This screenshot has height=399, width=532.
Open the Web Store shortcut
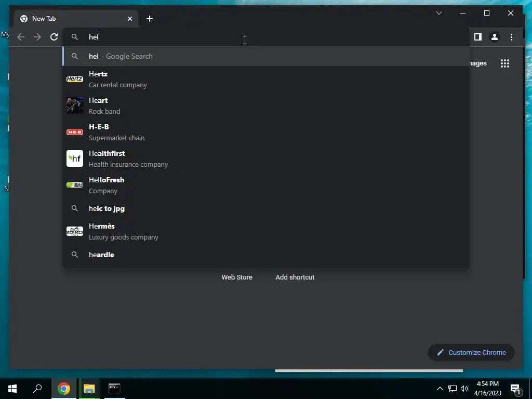(237, 277)
